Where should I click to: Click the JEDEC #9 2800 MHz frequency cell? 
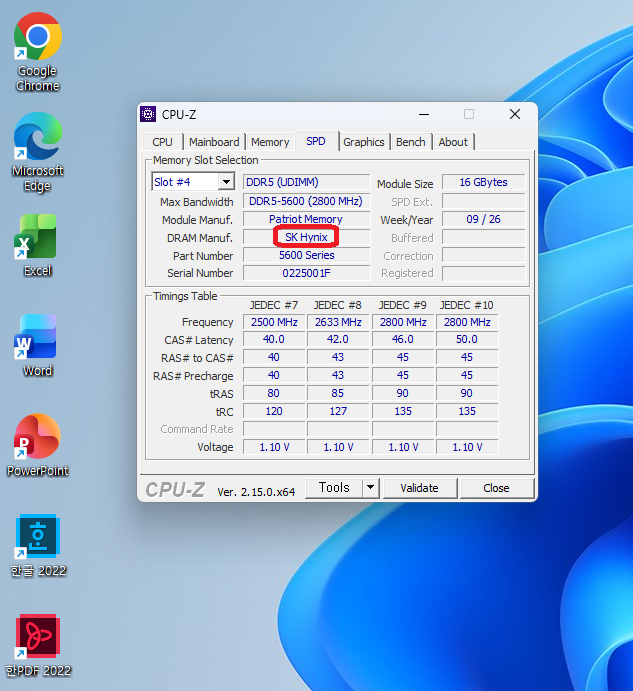click(403, 322)
